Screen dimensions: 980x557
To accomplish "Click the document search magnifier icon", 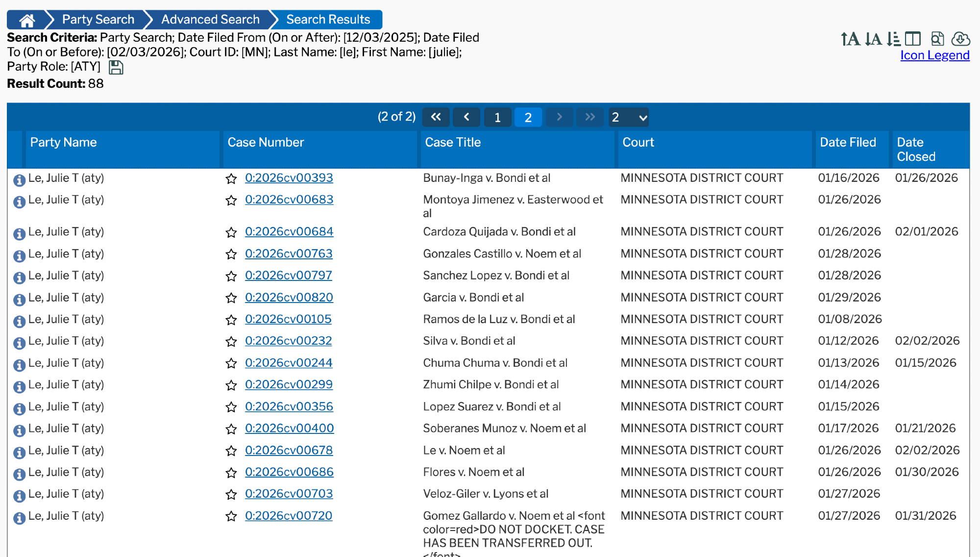I will (x=937, y=39).
